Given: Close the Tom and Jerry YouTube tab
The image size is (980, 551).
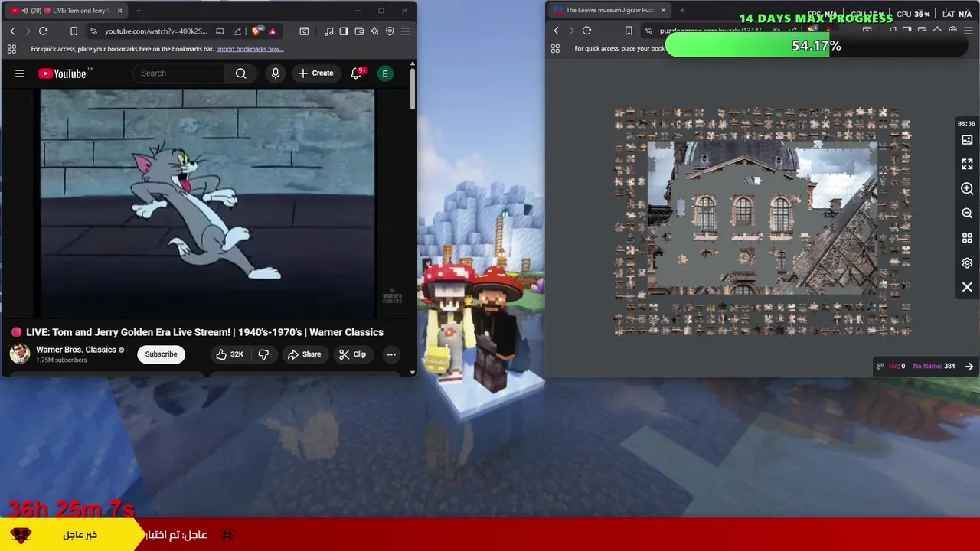Looking at the screenshot, I should click(119, 11).
